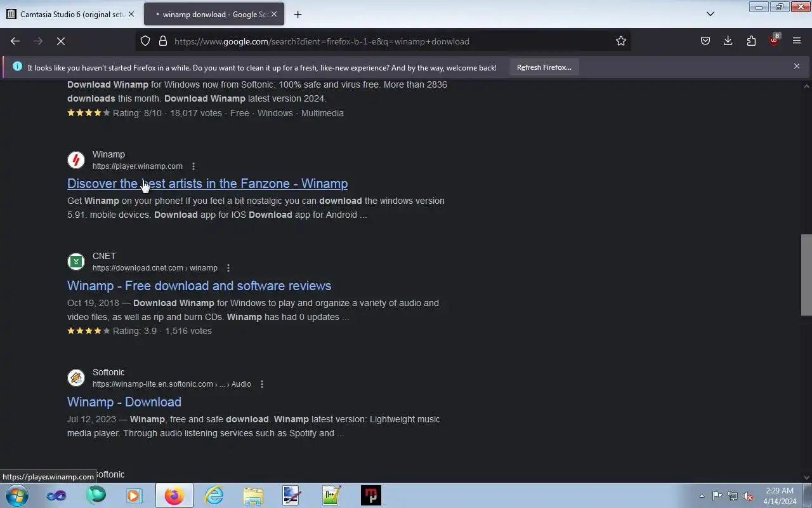The height and width of the screenshot is (508, 812).
Task: List all tabs dropdown arrow
Action: tap(710, 14)
